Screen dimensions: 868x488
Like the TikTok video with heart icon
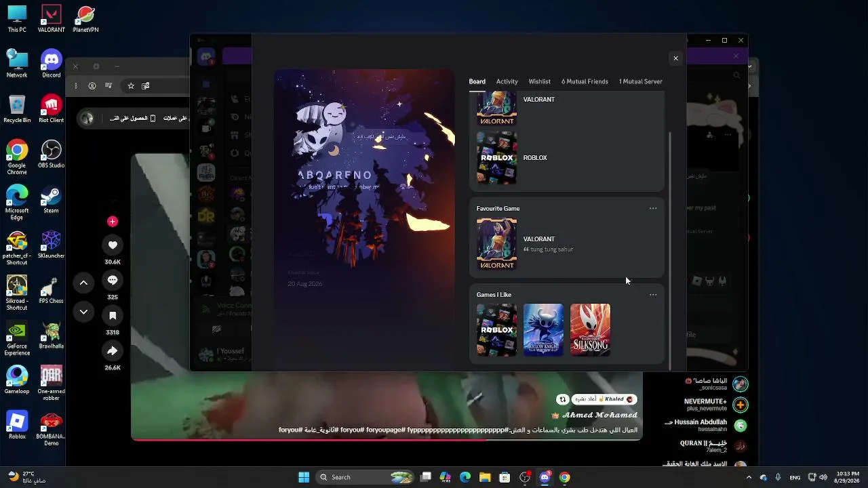(x=113, y=245)
